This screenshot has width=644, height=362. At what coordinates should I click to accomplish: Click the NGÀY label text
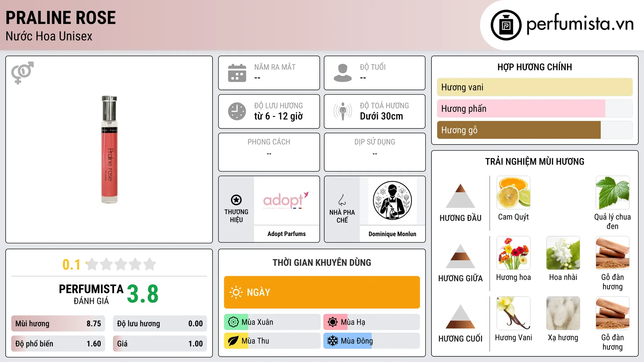click(258, 293)
